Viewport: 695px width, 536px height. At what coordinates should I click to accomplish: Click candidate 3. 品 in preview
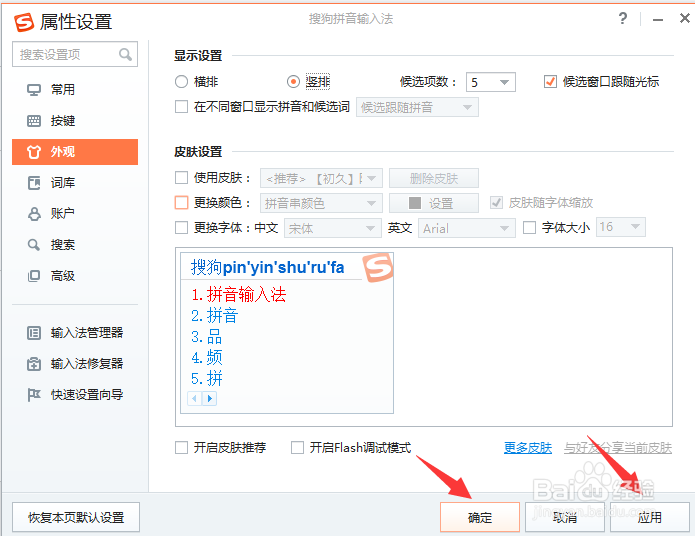click(x=207, y=337)
